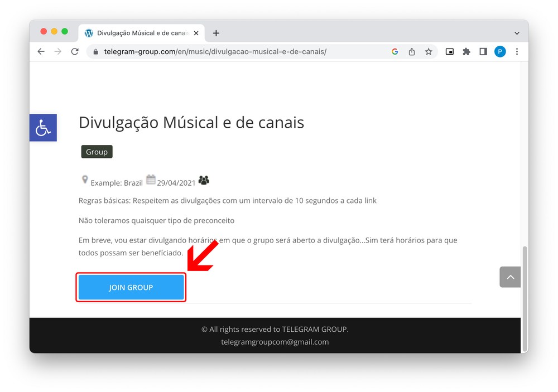Click the page vertical scrollbar thumb

pos(525,299)
